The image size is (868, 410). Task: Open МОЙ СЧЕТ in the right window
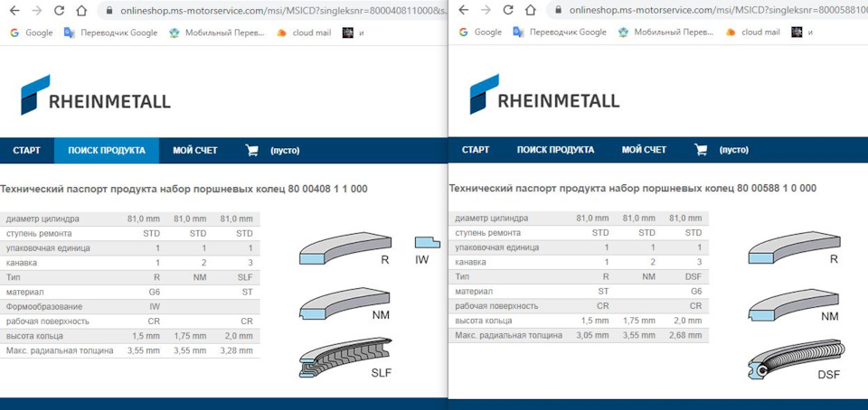click(644, 150)
